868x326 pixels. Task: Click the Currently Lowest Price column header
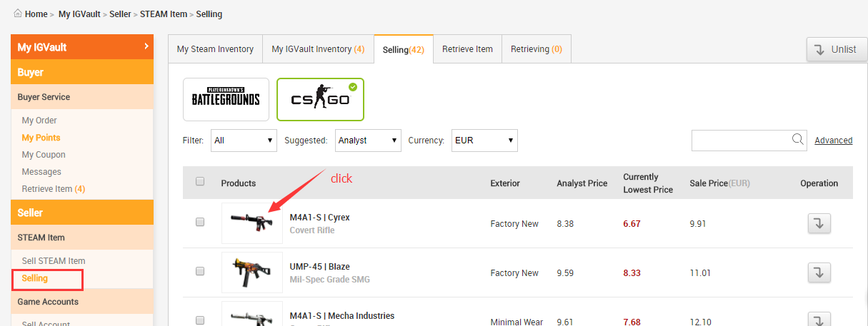click(x=648, y=183)
